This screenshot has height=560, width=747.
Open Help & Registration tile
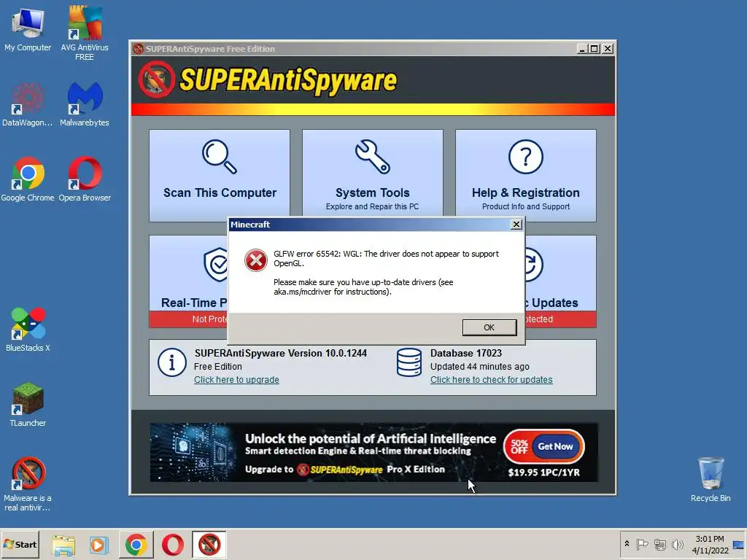pyautogui.click(x=525, y=175)
